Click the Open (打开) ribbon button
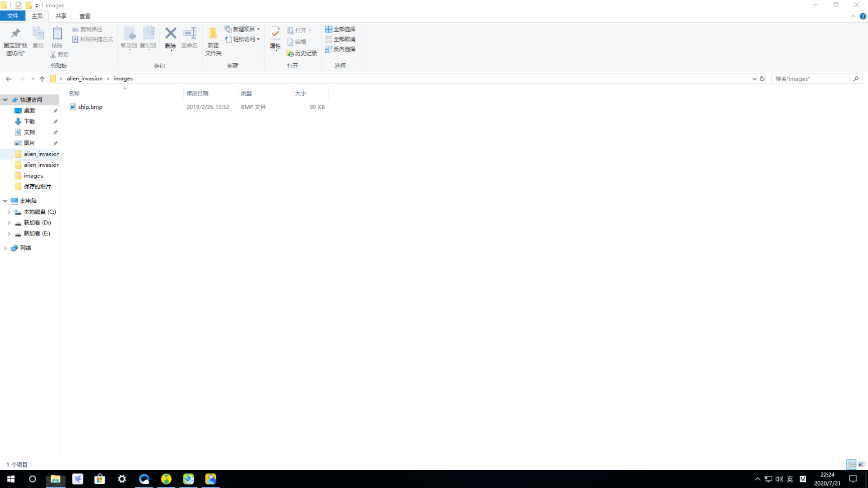868x488 pixels. click(x=299, y=30)
